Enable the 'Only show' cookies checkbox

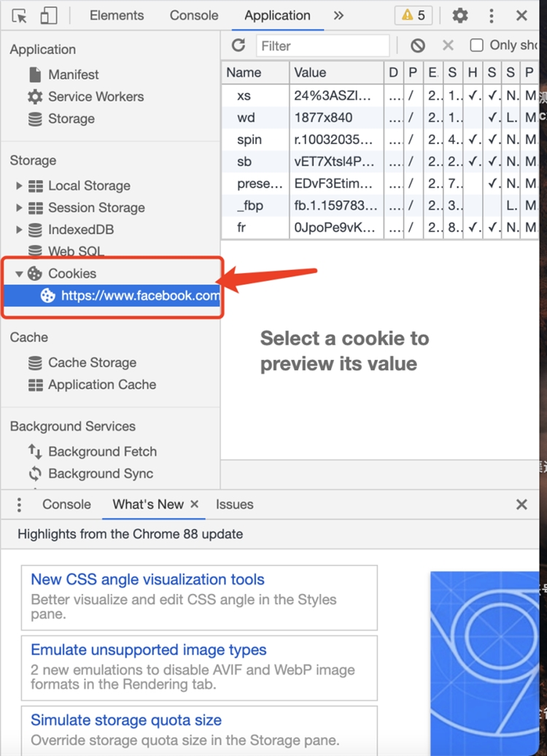pyautogui.click(x=477, y=45)
